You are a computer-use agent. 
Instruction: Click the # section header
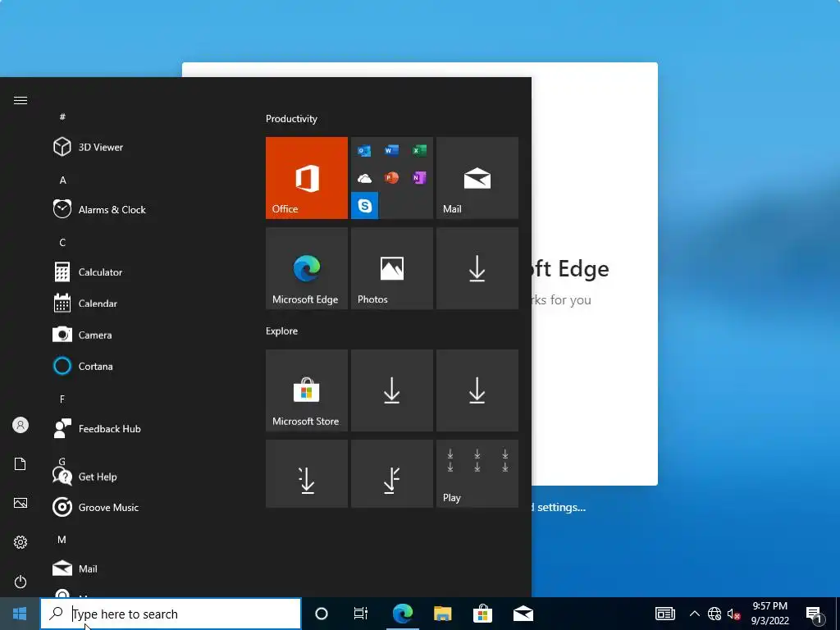(x=62, y=116)
